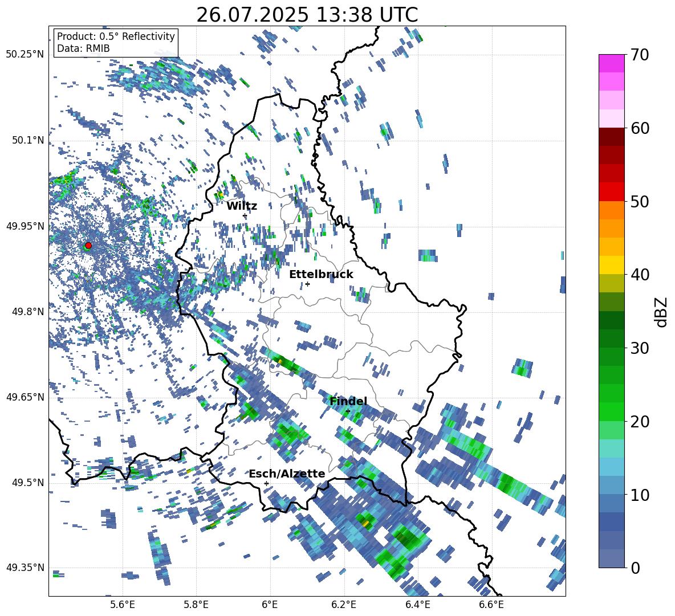Viewport: 675px width, 616px height.
Task: Click the Findel station label
Action: tap(348, 401)
